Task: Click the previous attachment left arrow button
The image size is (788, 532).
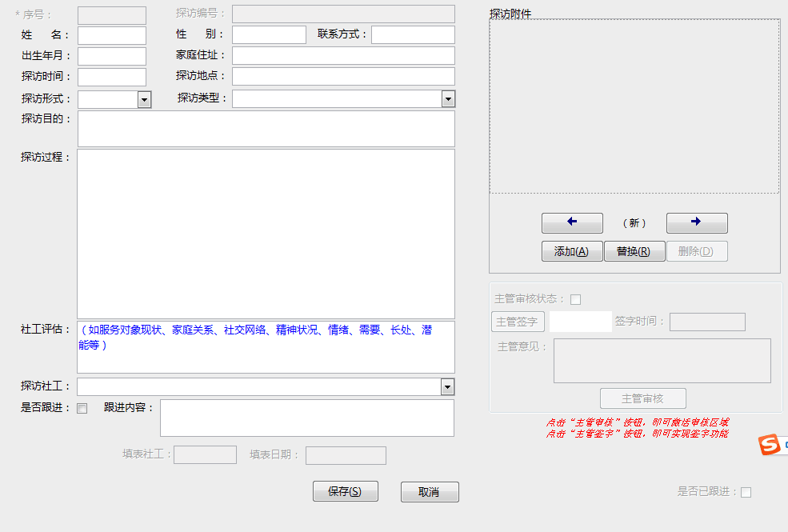Action: [x=572, y=222]
